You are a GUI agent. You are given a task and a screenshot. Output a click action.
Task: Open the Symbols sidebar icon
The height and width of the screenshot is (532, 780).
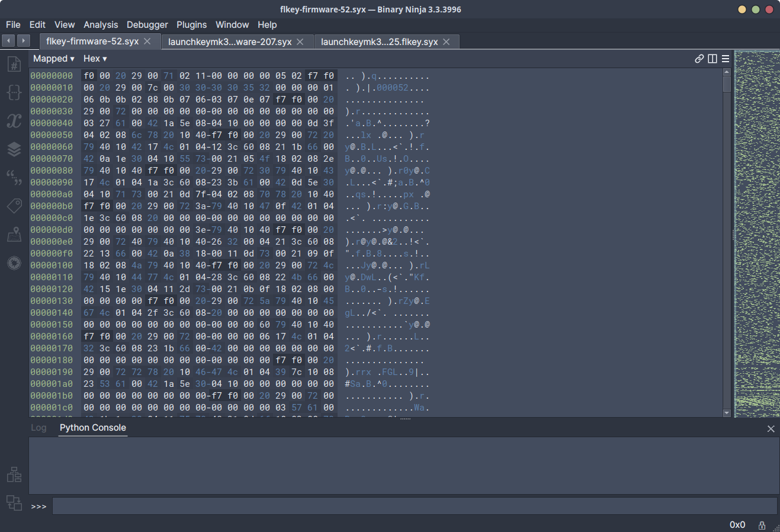[14, 64]
